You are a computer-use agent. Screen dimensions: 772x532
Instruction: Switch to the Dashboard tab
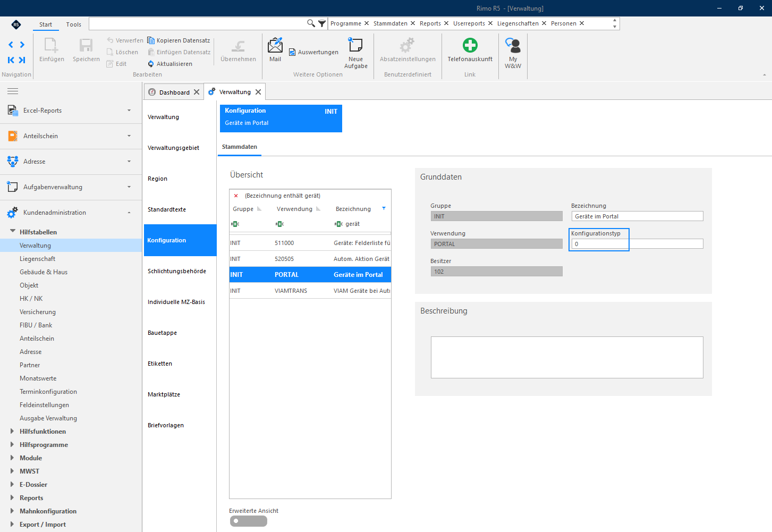(174, 92)
